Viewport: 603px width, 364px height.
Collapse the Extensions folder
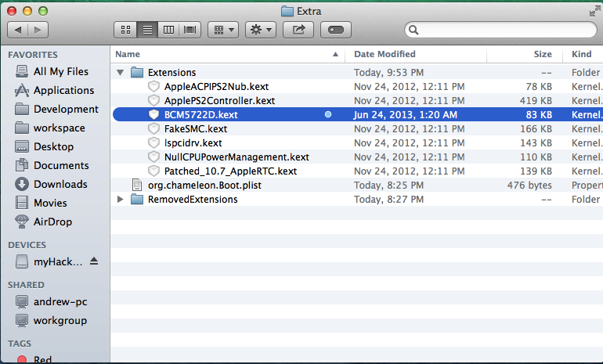[x=120, y=73]
